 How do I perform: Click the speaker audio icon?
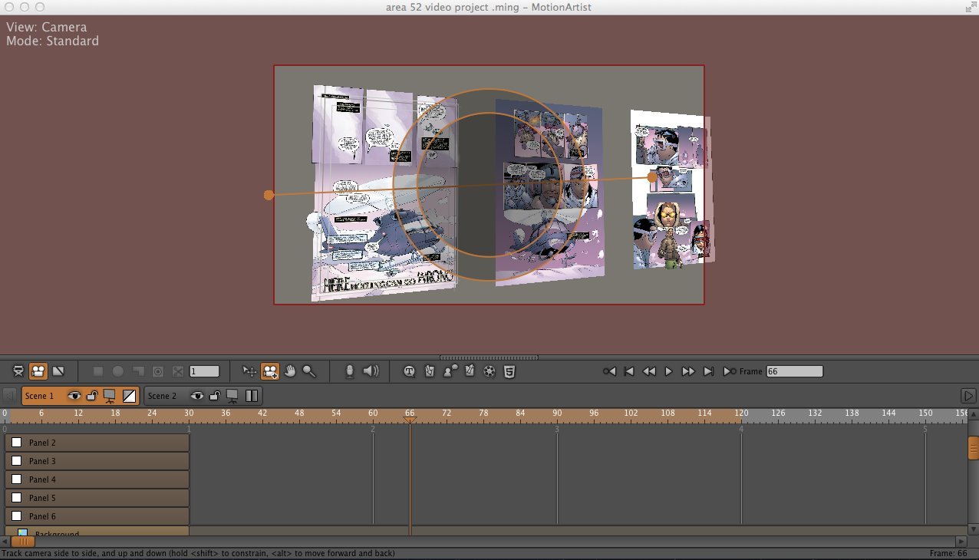(371, 371)
